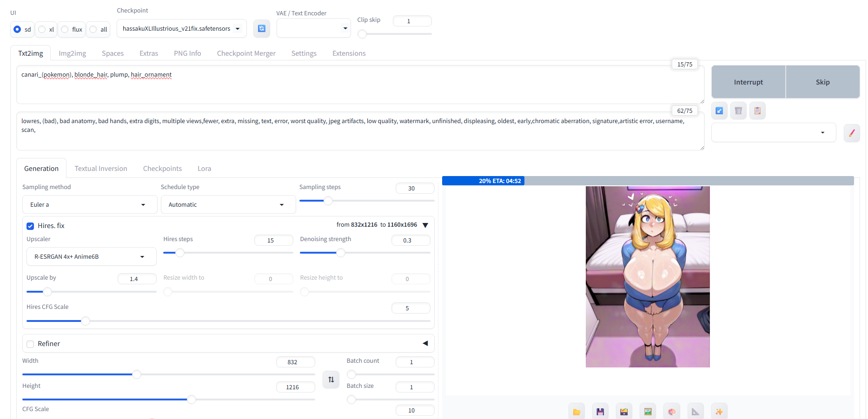Open the style editor paintbrush icon
This screenshot has width=868, height=419.
tap(852, 133)
